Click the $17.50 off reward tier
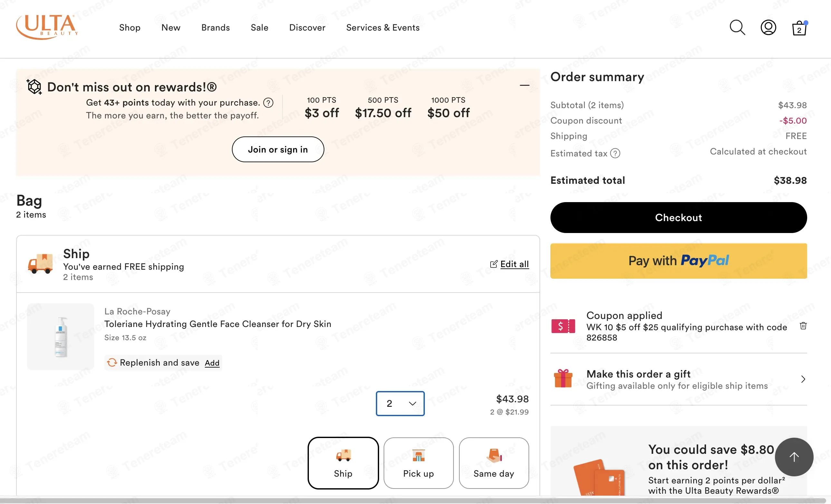This screenshot has height=504, width=831. tap(383, 113)
